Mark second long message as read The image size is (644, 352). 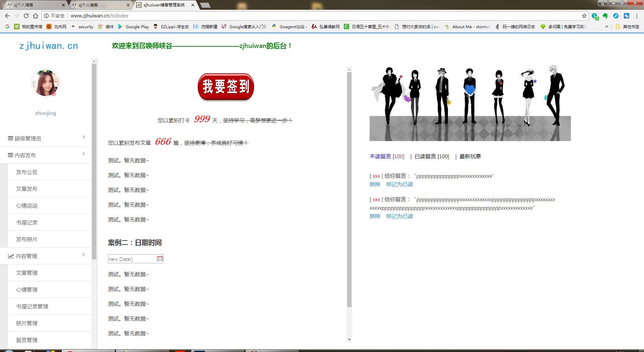coord(399,216)
